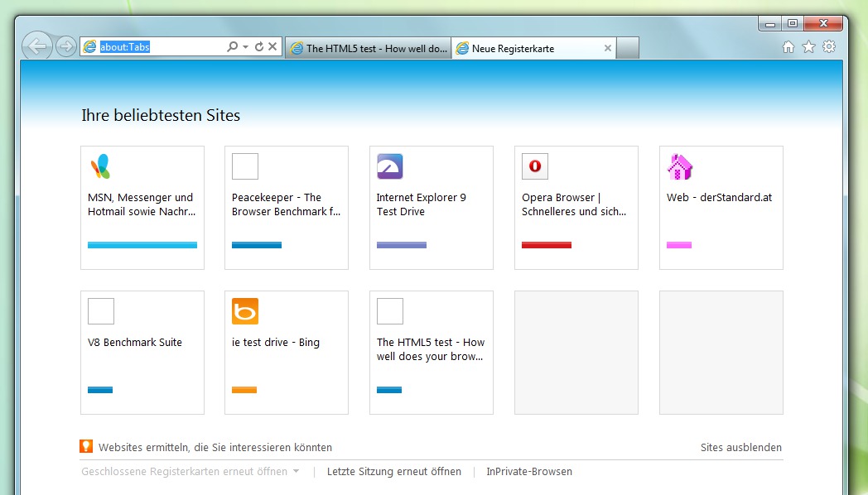Open MSN, Messenger und Hotmail tile
The height and width of the screenshot is (495, 868).
[142, 208]
